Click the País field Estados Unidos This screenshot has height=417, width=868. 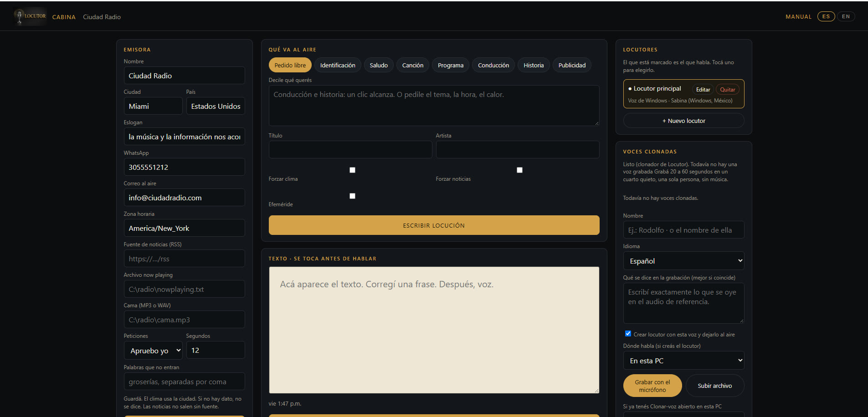(216, 106)
